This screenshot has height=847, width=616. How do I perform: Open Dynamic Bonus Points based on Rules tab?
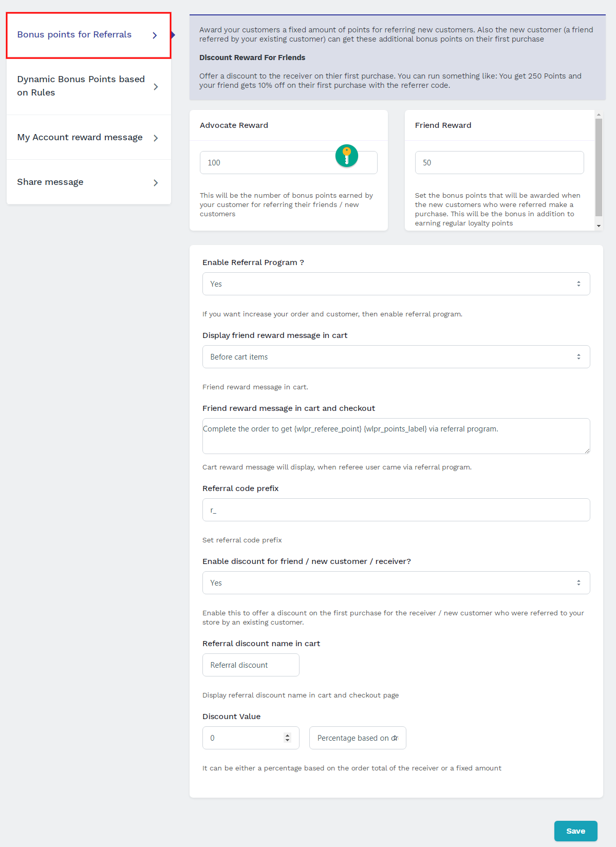(x=89, y=86)
